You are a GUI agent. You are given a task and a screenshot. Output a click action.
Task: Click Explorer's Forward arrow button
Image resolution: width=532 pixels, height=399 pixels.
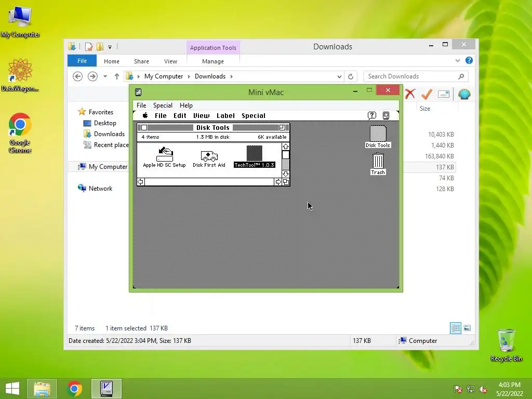pyautogui.click(x=92, y=76)
